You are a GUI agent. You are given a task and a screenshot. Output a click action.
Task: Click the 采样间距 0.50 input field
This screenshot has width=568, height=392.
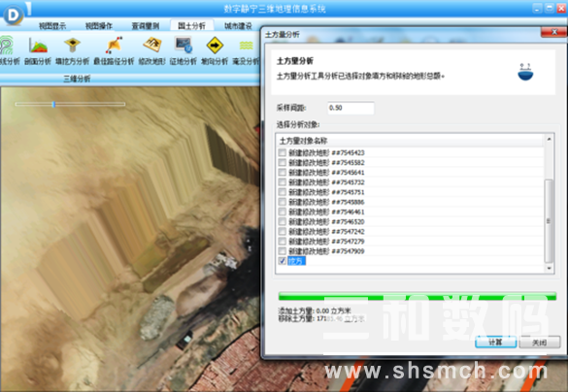click(x=351, y=108)
